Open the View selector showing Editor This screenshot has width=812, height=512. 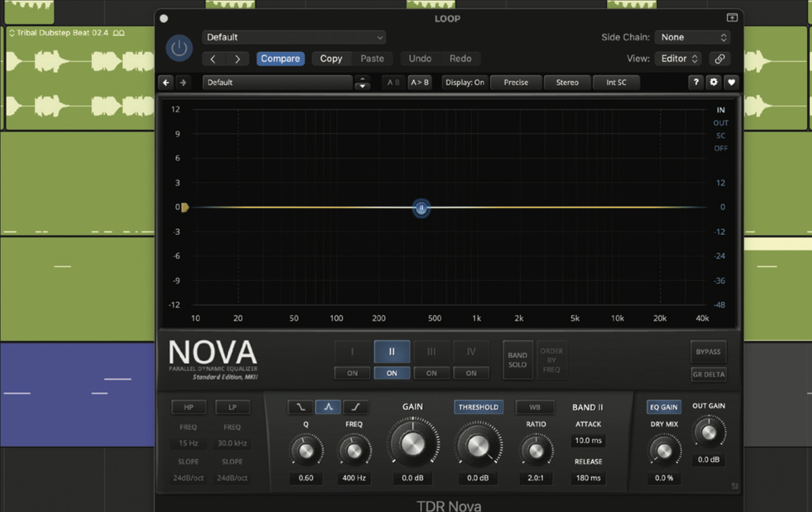point(677,59)
